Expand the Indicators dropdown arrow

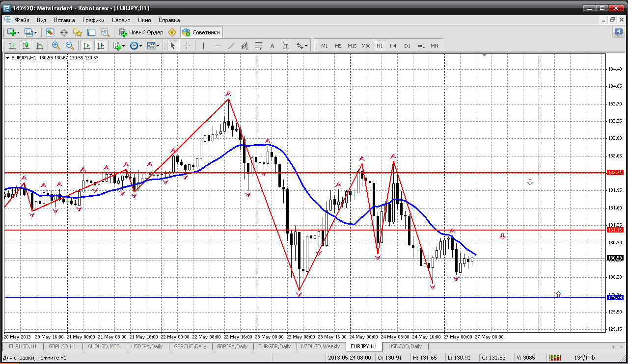click(124, 46)
